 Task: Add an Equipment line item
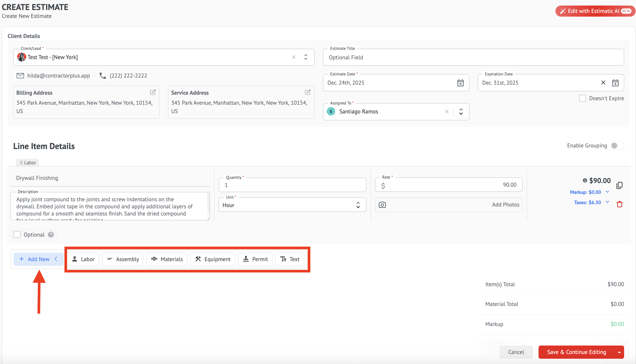click(213, 259)
